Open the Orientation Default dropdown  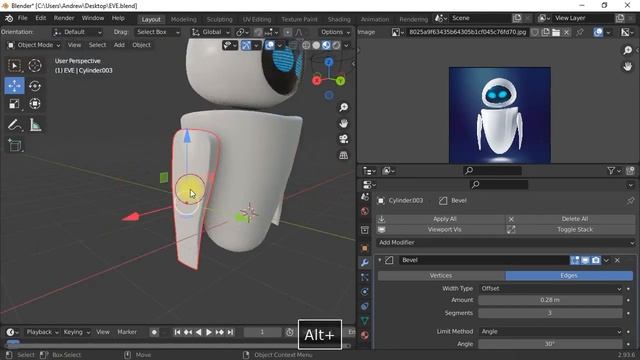click(77, 32)
